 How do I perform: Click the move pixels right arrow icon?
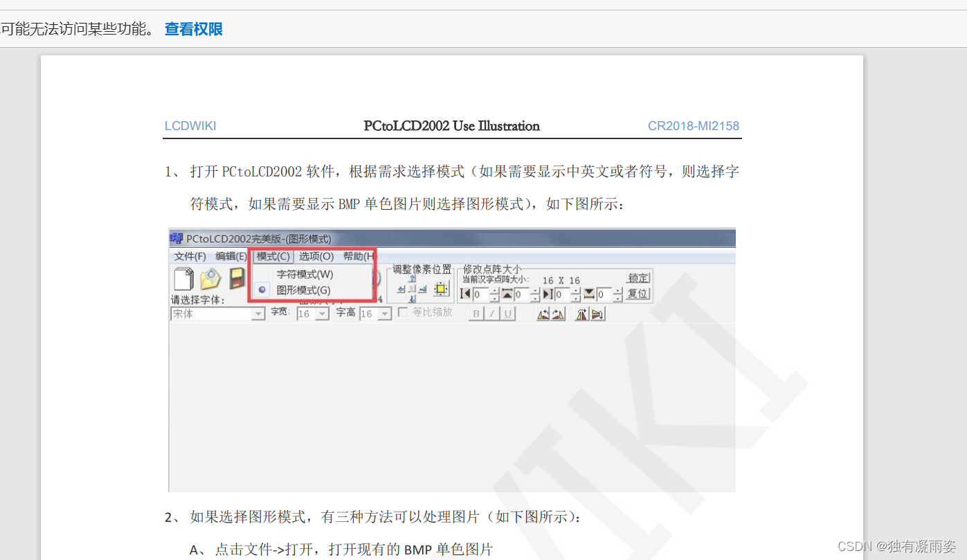(423, 289)
